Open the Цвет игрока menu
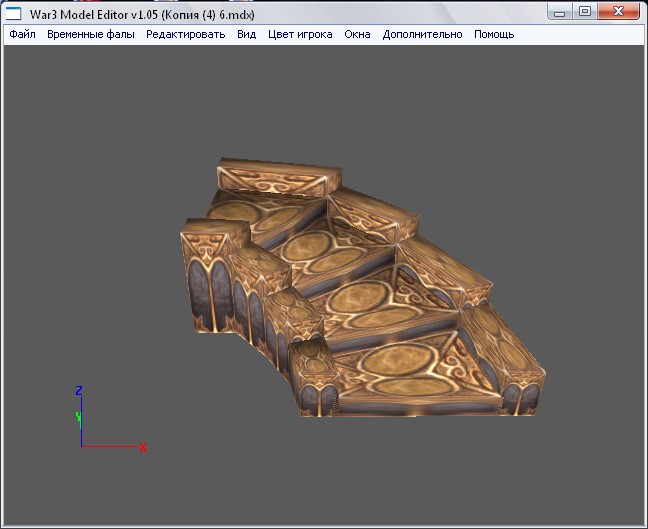648x529 pixels. point(300,34)
